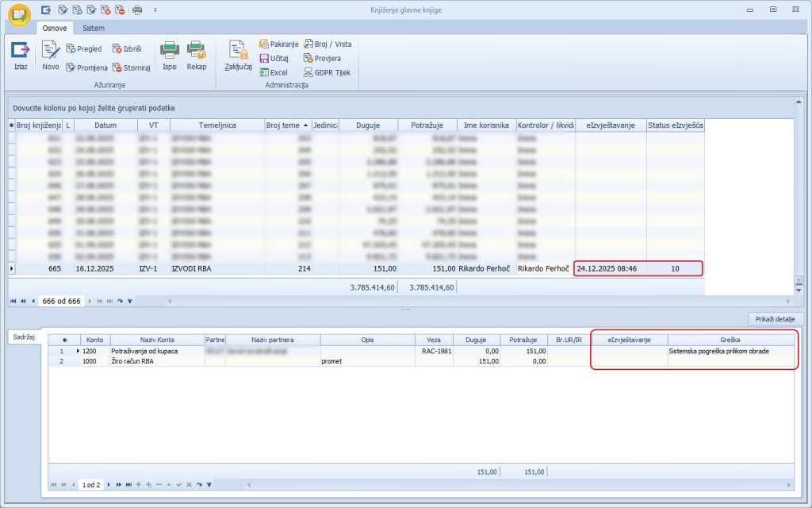Viewport: 812px width, 508px height.
Task: Switch to the Sistem ribbon tab
Action: coord(94,28)
